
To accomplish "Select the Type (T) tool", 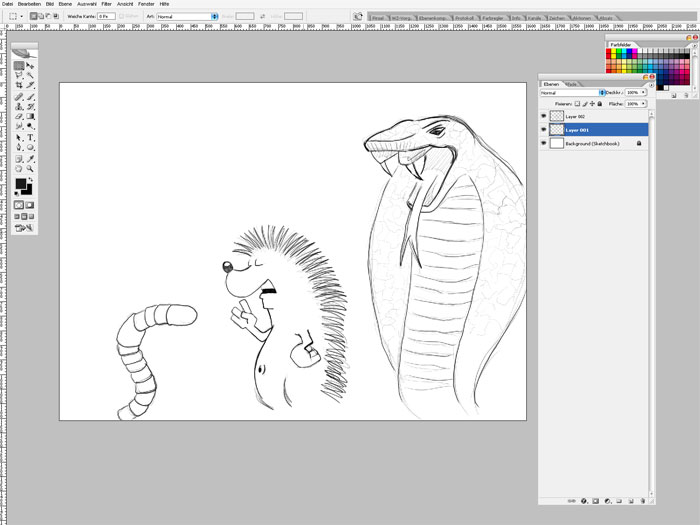I will [31, 137].
